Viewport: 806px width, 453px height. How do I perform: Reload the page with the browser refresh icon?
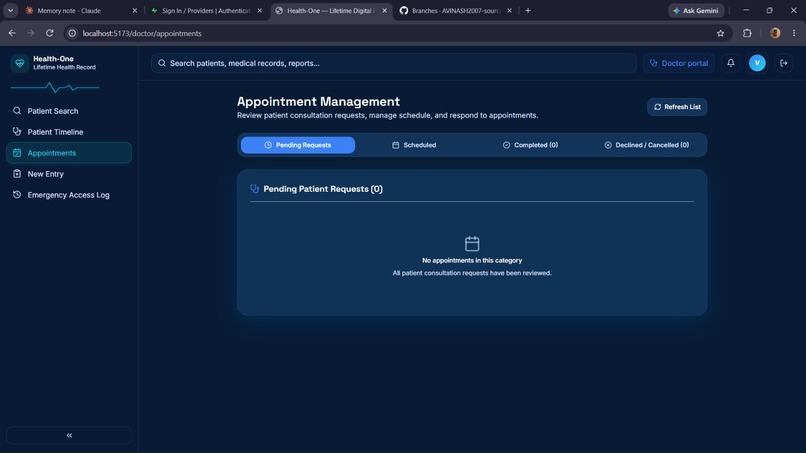coord(49,33)
